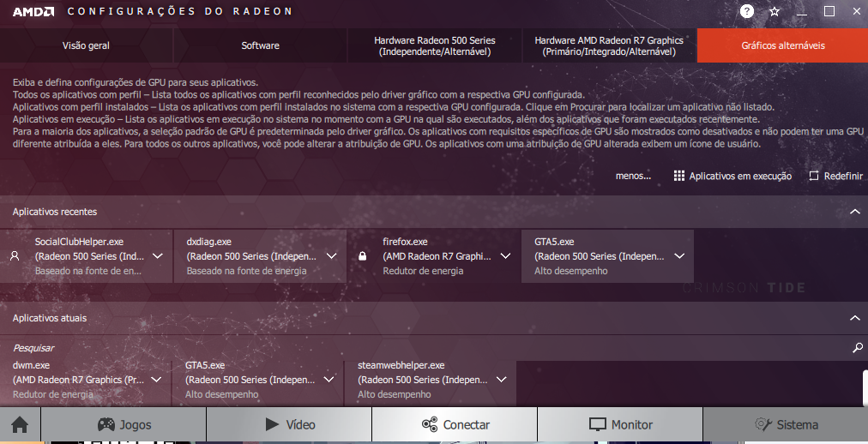Switch to Software tab

(x=260, y=45)
